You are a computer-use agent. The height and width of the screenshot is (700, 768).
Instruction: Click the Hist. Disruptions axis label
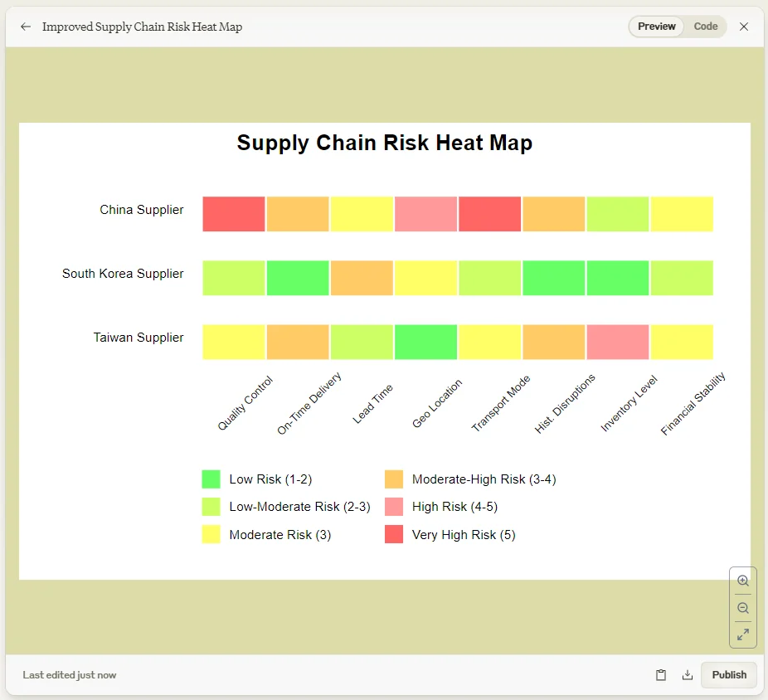point(565,404)
